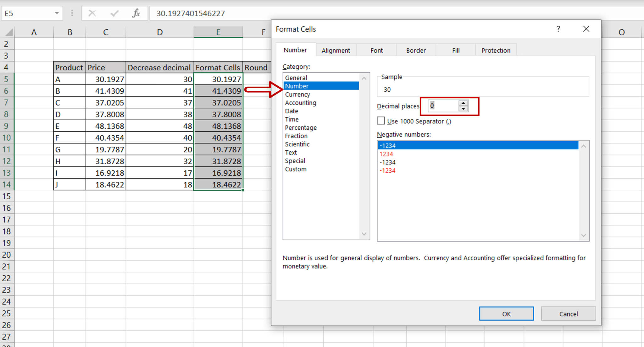
Task: Click the Help question mark in Format Cells dialog
Action: point(558,29)
